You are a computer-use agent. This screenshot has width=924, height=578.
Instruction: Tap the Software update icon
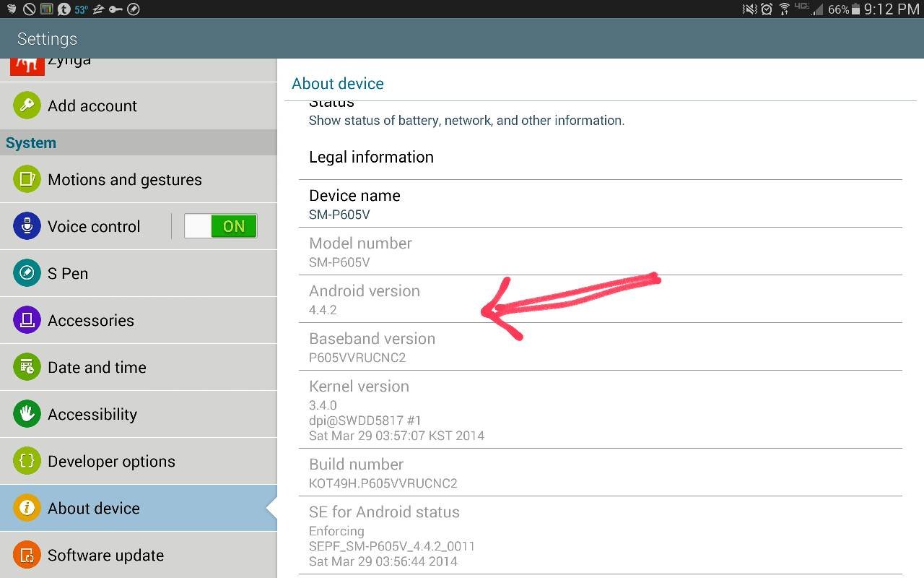point(27,555)
